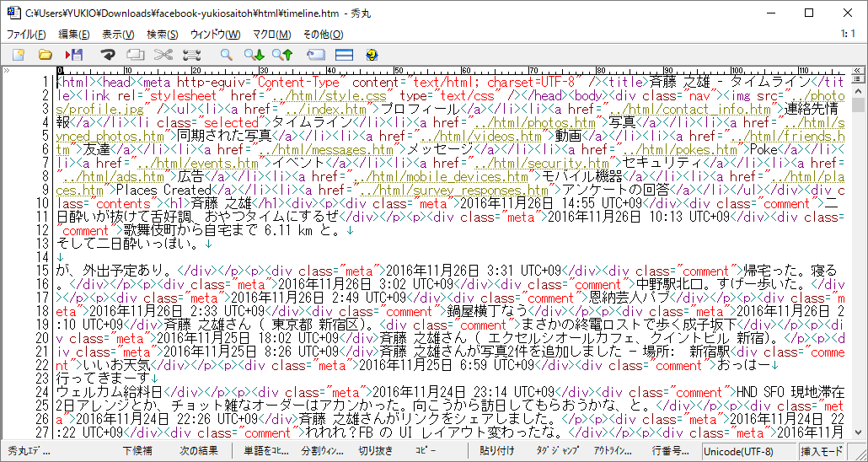868x462 pixels.
Task: Open Help with the question mark icon
Action: pos(372,55)
